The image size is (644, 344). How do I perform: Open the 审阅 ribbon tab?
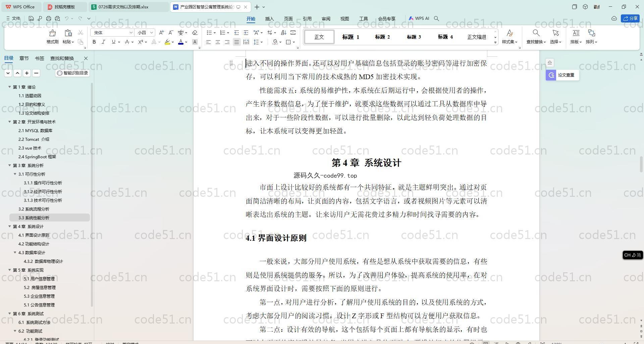click(x=326, y=19)
